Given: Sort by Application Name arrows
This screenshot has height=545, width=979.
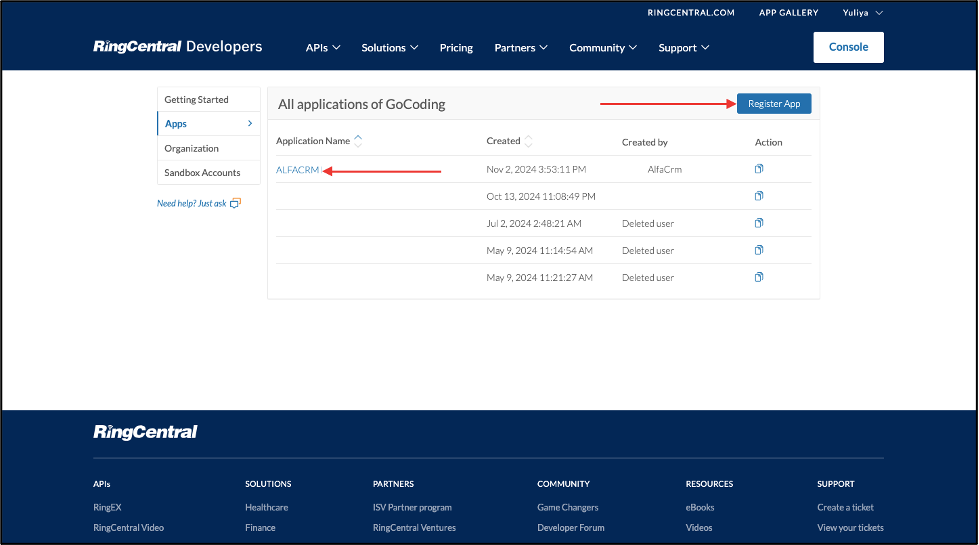Looking at the screenshot, I should (358, 141).
